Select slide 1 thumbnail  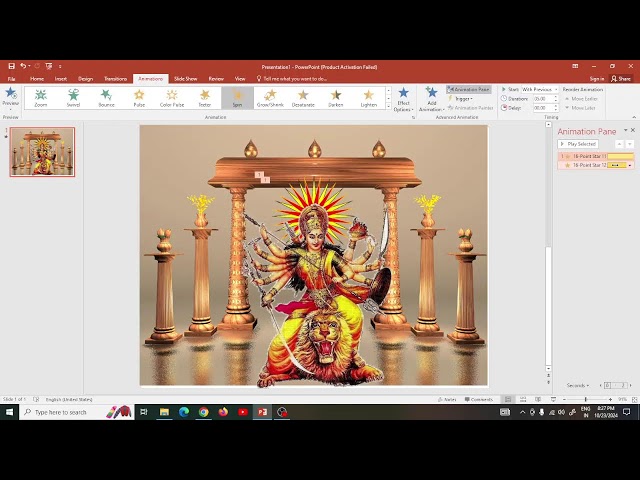coord(42,152)
